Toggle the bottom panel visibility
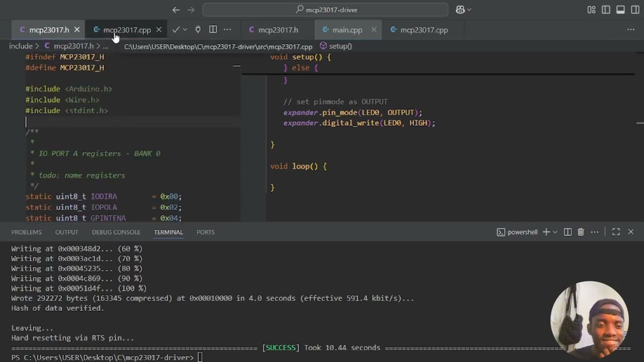644x362 pixels. coord(620,10)
